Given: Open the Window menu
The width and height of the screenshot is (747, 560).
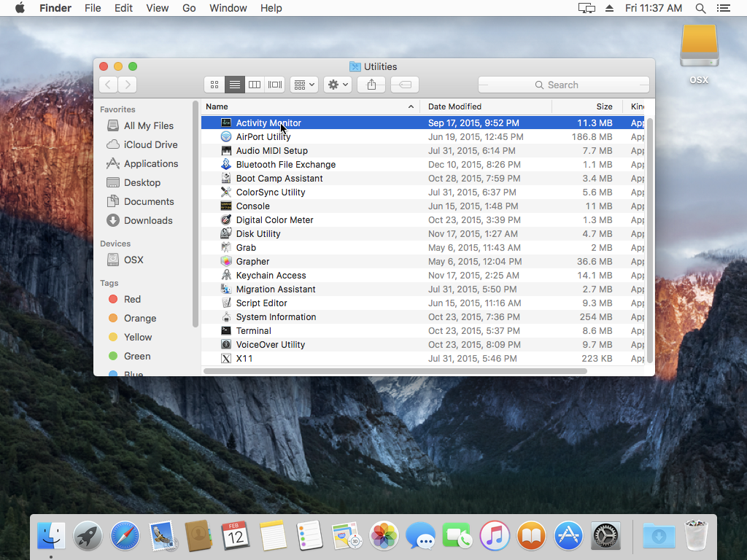Looking at the screenshot, I should point(228,8).
